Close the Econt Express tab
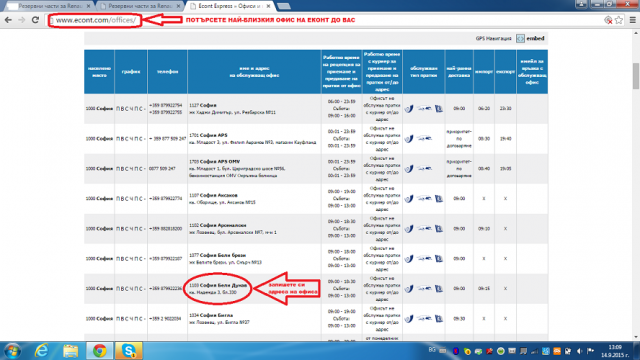Screen dimensions: 640x360 pyautogui.click(x=269, y=6)
